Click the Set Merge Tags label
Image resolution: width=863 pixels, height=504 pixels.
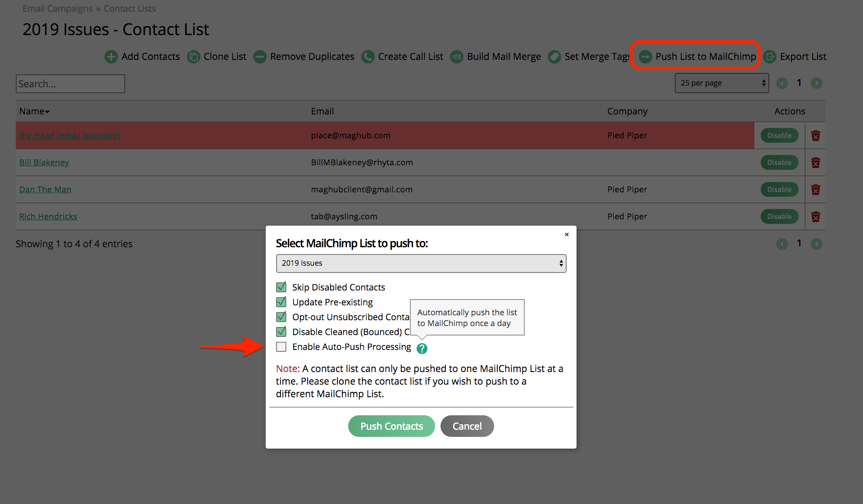(x=597, y=57)
